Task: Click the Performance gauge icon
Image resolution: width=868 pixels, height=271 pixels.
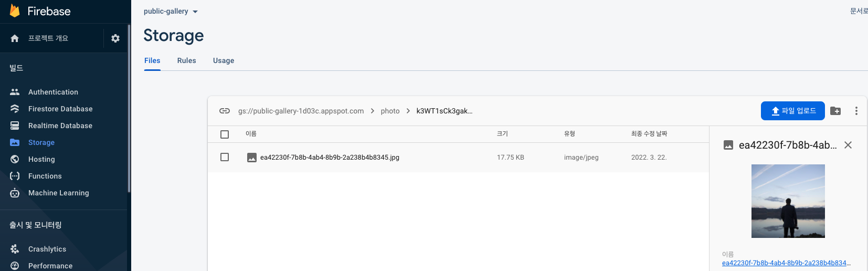Action: pyautogui.click(x=15, y=266)
